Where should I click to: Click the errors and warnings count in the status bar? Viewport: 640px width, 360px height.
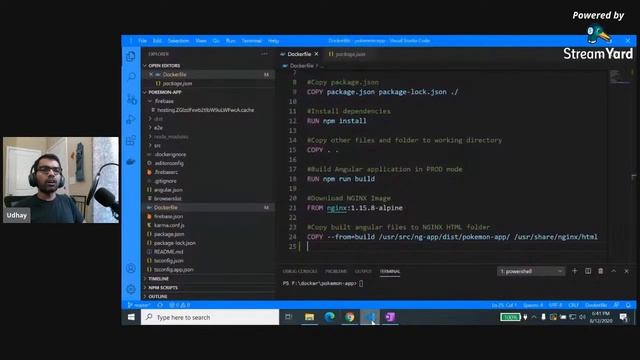(x=180, y=305)
